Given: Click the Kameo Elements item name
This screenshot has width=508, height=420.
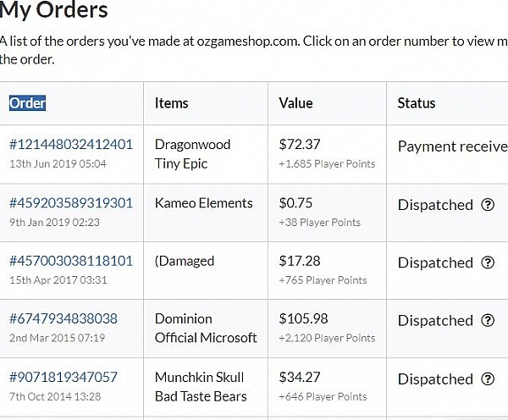Looking at the screenshot, I should (203, 203).
